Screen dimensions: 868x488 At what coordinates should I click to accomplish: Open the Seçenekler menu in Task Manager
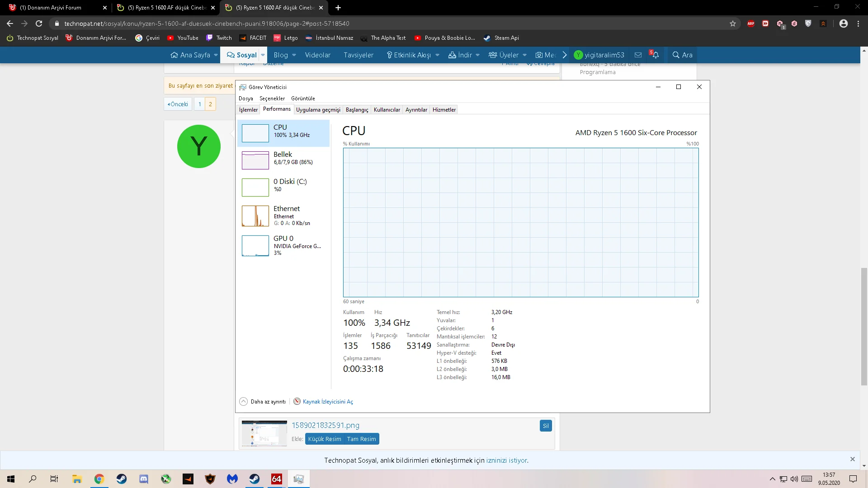272,99
